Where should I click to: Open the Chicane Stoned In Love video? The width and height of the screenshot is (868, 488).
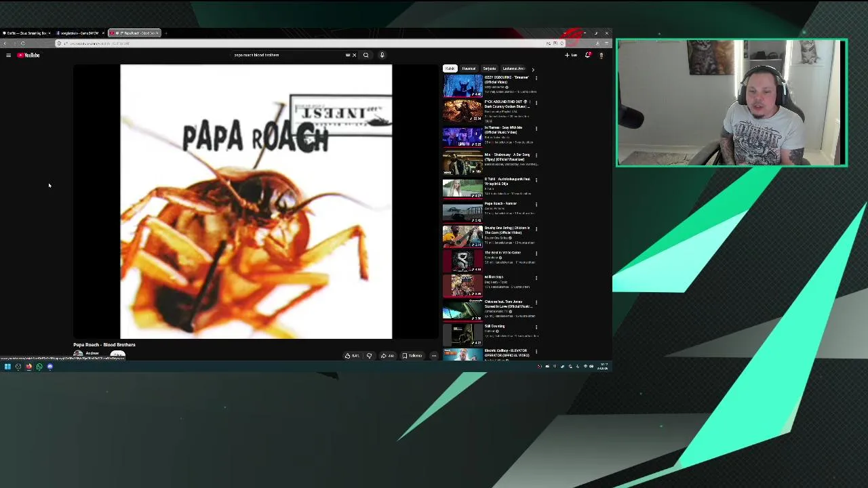click(x=462, y=310)
